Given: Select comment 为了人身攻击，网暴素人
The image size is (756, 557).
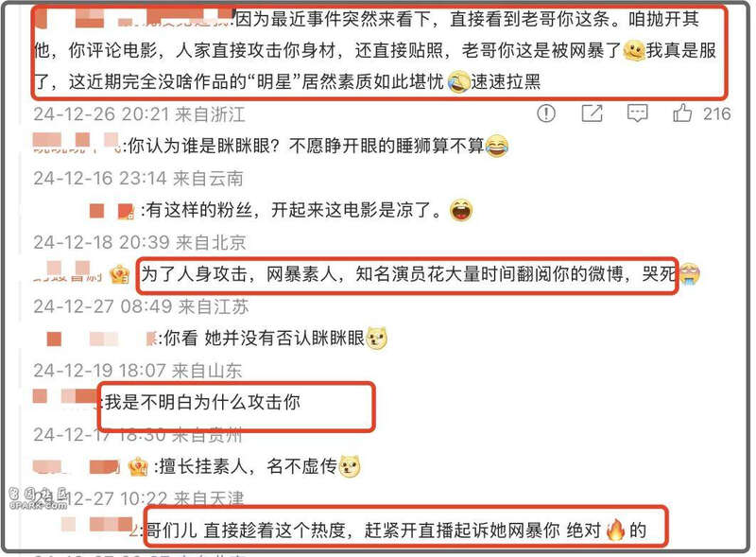Looking at the screenshot, I should point(408,274).
